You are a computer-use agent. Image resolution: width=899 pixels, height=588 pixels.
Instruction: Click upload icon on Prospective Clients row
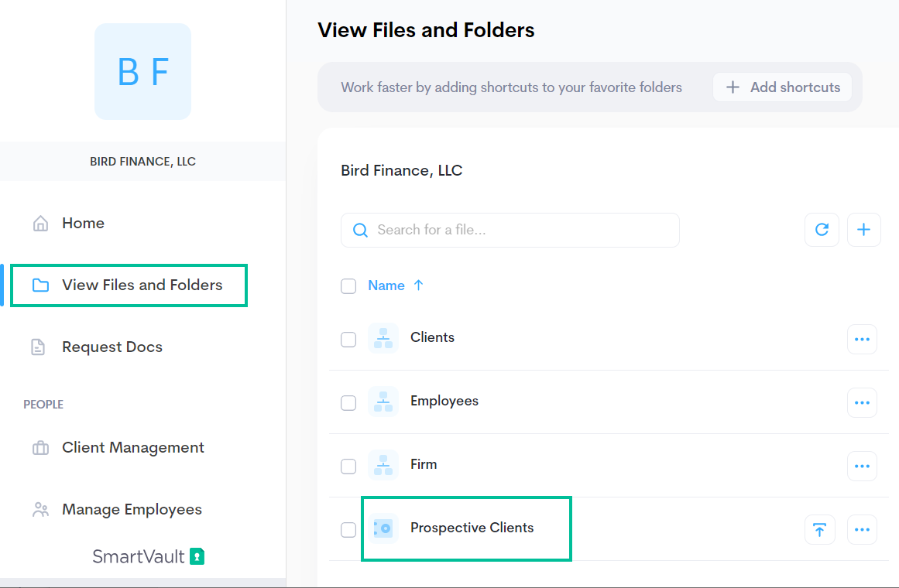pyautogui.click(x=820, y=529)
